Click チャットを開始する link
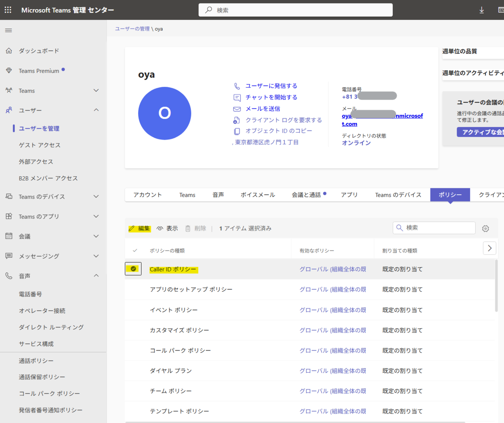 pyautogui.click(x=271, y=97)
